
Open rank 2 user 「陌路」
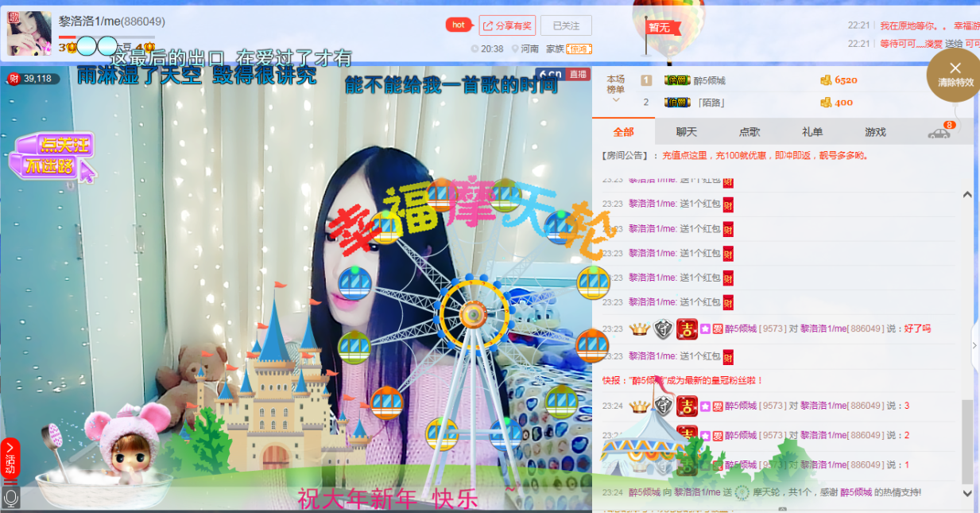click(x=711, y=103)
